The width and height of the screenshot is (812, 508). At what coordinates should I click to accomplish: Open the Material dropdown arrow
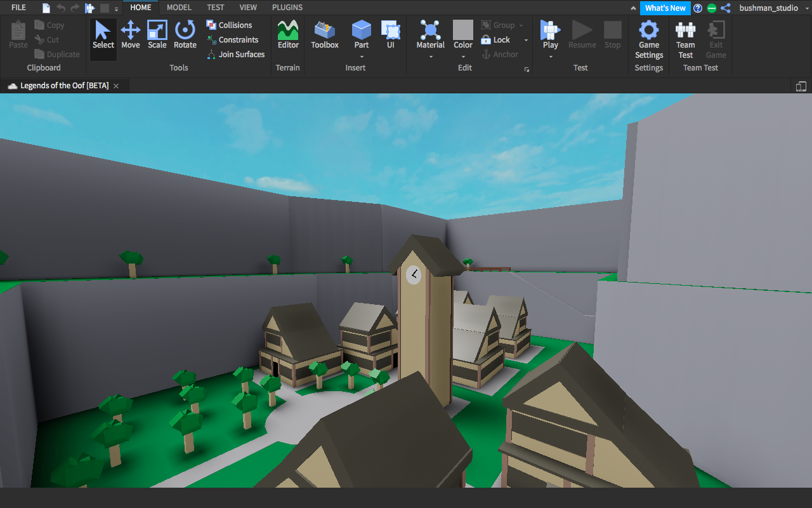point(431,57)
